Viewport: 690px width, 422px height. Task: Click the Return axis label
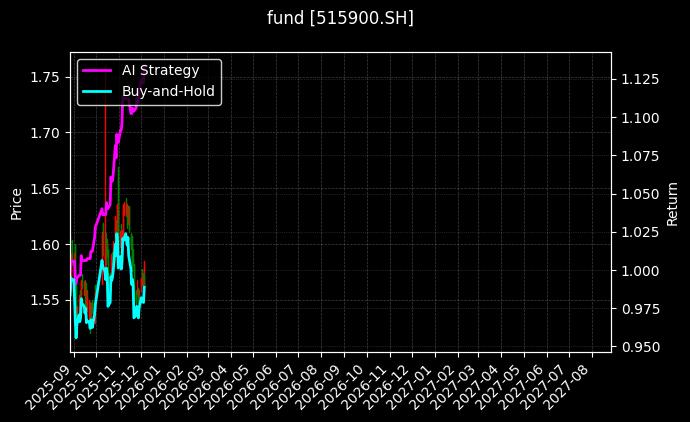click(x=672, y=204)
